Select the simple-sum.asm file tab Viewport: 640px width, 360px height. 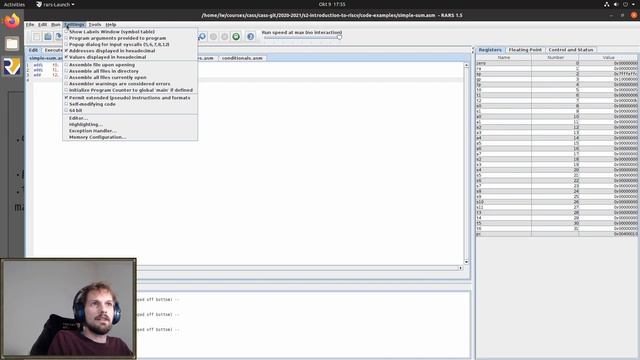[45, 58]
